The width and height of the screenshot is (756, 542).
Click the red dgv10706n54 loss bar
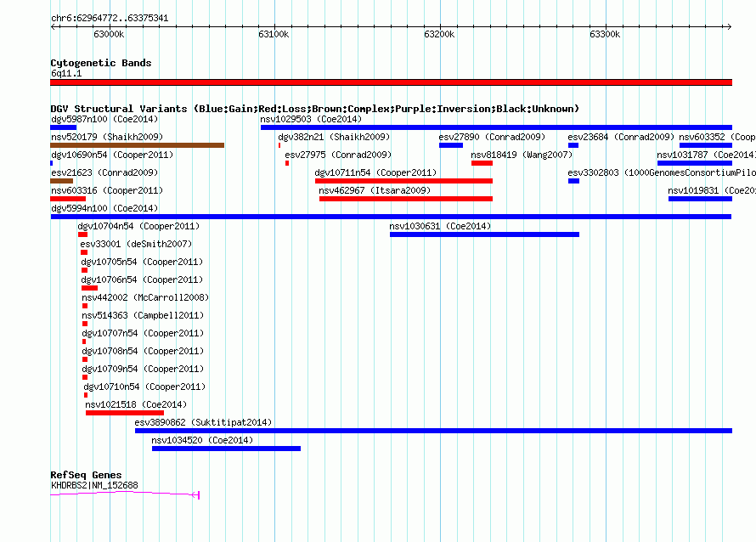coord(90,288)
